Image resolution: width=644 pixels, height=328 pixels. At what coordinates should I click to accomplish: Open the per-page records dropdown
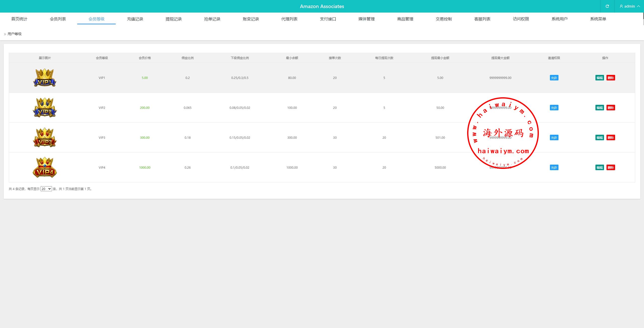46,189
